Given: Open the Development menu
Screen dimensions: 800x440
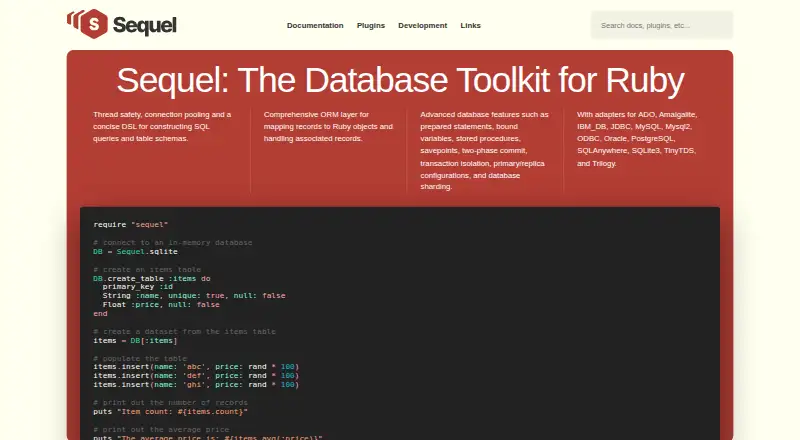Looking at the screenshot, I should click(x=422, y=26).
